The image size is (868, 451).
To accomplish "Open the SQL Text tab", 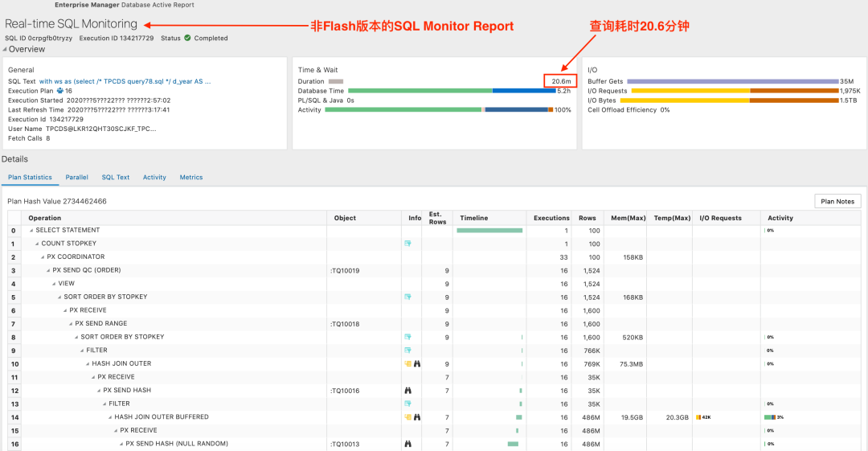I will 115,178.
